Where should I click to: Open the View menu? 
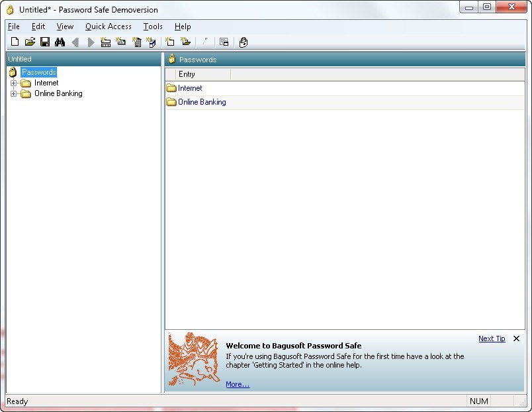[65, 26]
